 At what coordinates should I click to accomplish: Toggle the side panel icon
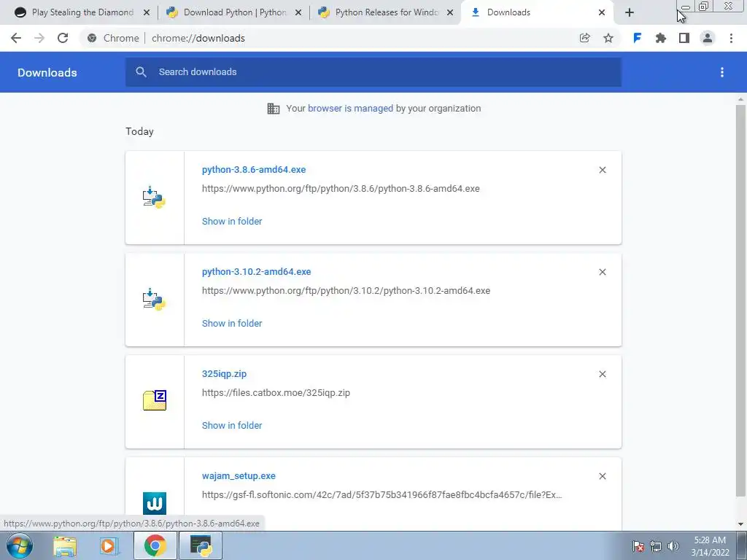pos(684,38)
